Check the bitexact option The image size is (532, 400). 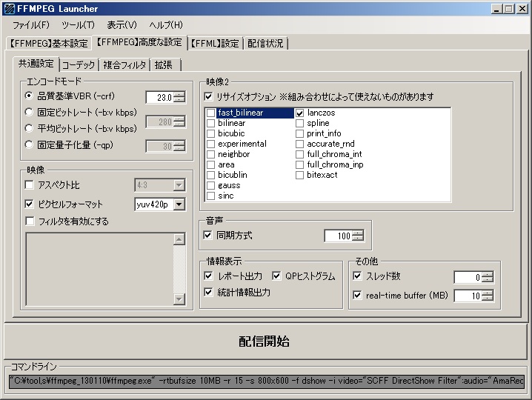click(x=299, y=175)
